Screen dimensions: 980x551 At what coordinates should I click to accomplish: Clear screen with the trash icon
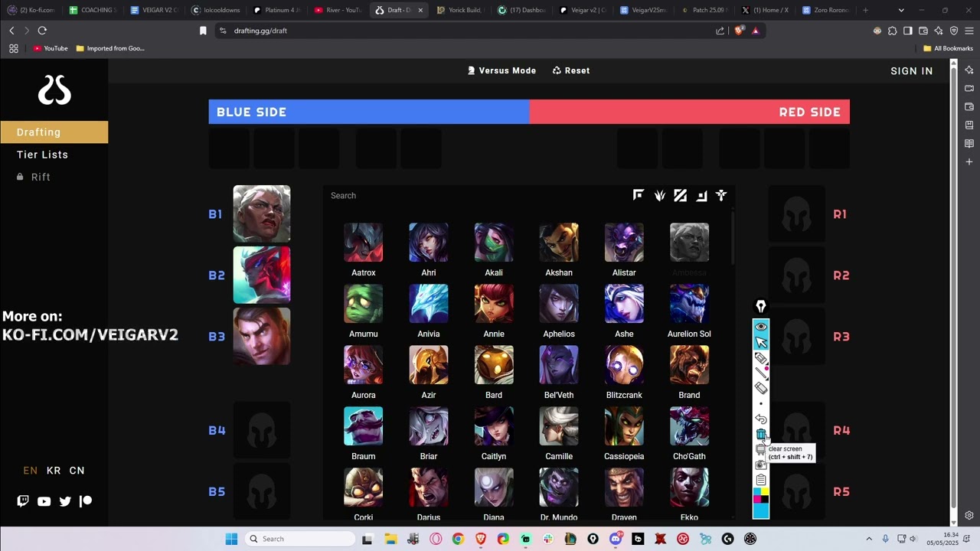[761, 434]
